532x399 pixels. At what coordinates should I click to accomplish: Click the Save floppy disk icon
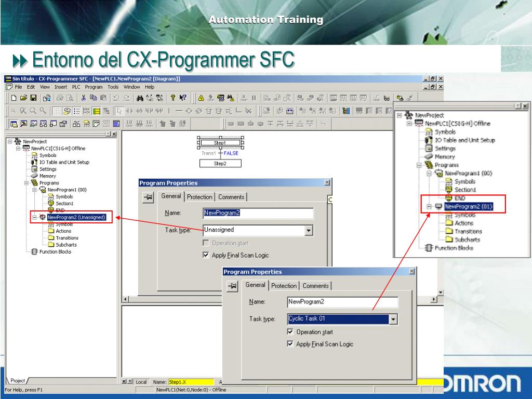click(33, 98)
